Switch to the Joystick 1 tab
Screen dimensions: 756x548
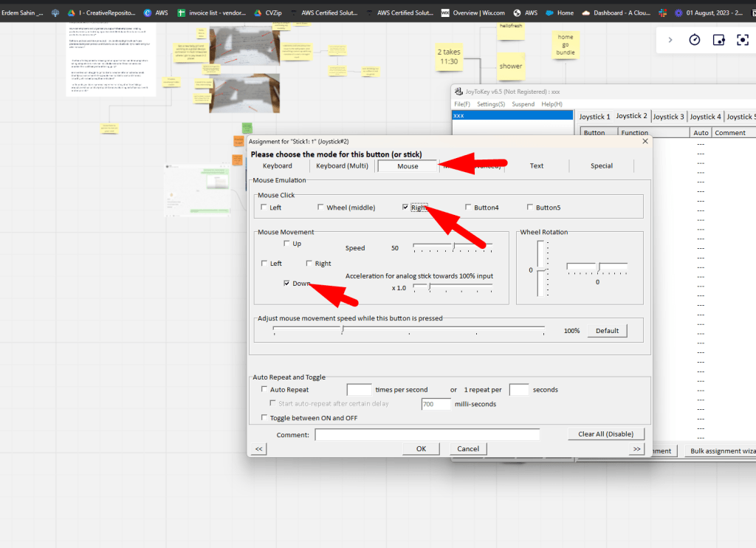click(x=594, y=117)
